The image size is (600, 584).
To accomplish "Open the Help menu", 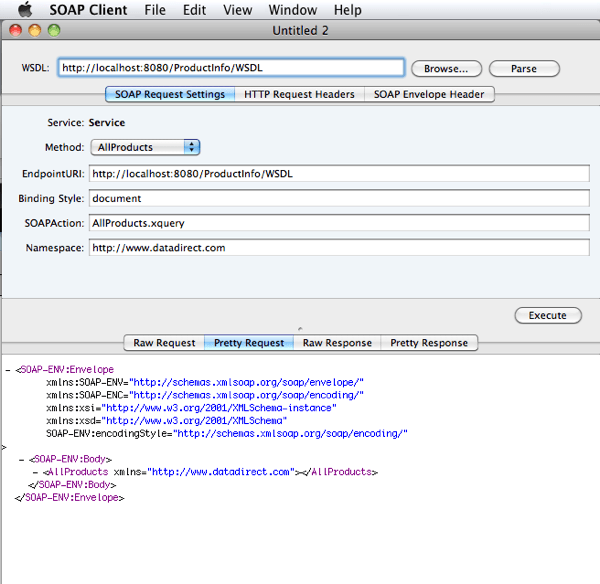I will (x=348, y=10).
